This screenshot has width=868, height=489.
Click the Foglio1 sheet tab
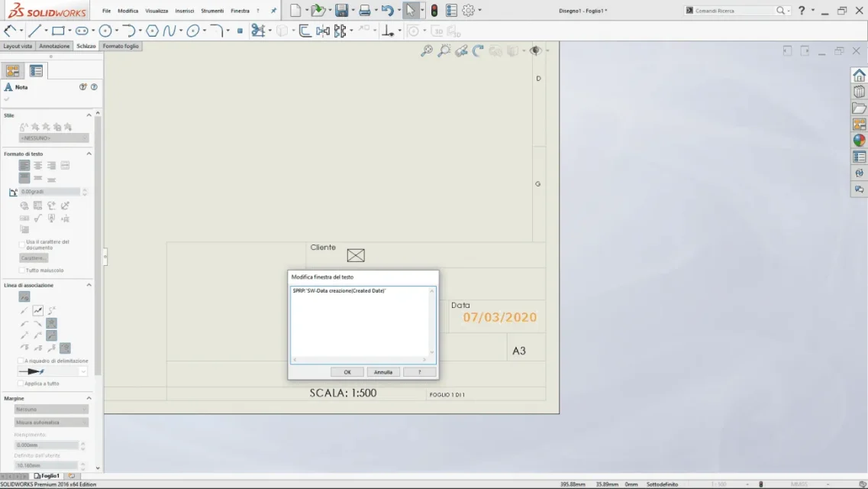pyautogui.click(x=47, y=476)
